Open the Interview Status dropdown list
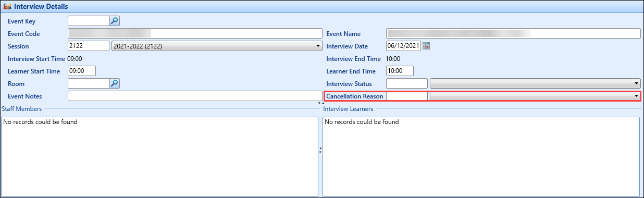The width and height of the screenshot is (644, 198). [x=535, y=83]
